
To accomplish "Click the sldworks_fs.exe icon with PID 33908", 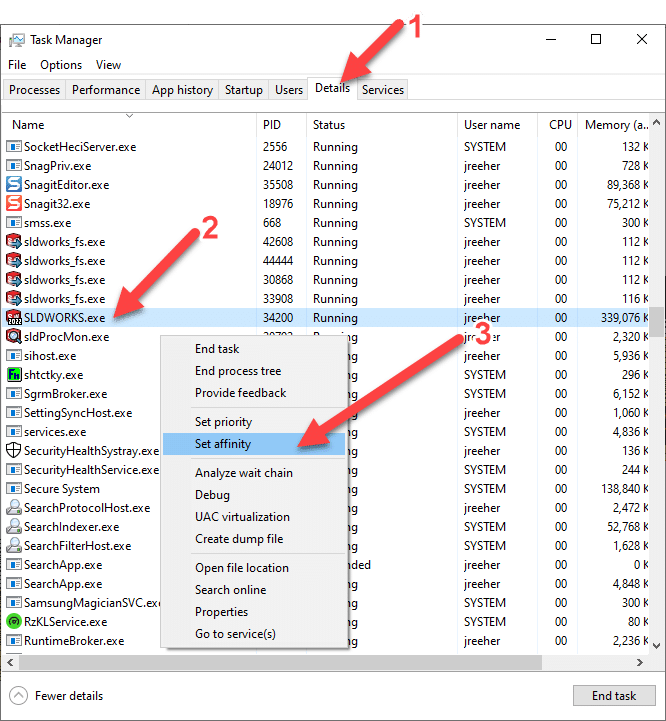I will [14, 298].
